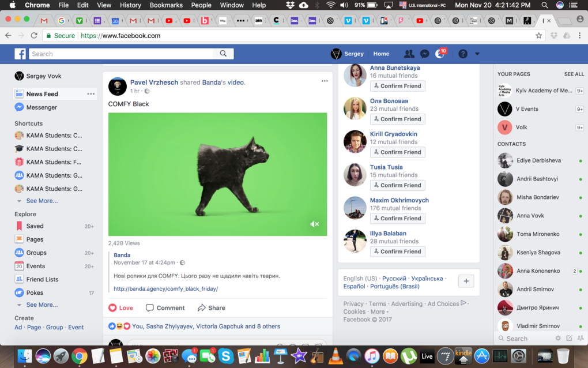Select News Feed in sidebar
The image size is (588, 368).
pyautogui.click(x=42, y=94)
